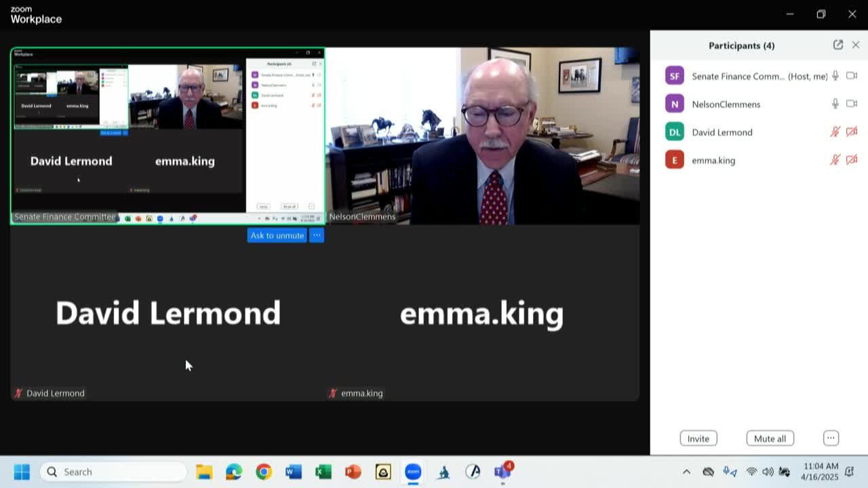This screenshot has height=488, width=868.
Task: Select NelsonClemmens N avatar
Action: click(x=674, y=104)
